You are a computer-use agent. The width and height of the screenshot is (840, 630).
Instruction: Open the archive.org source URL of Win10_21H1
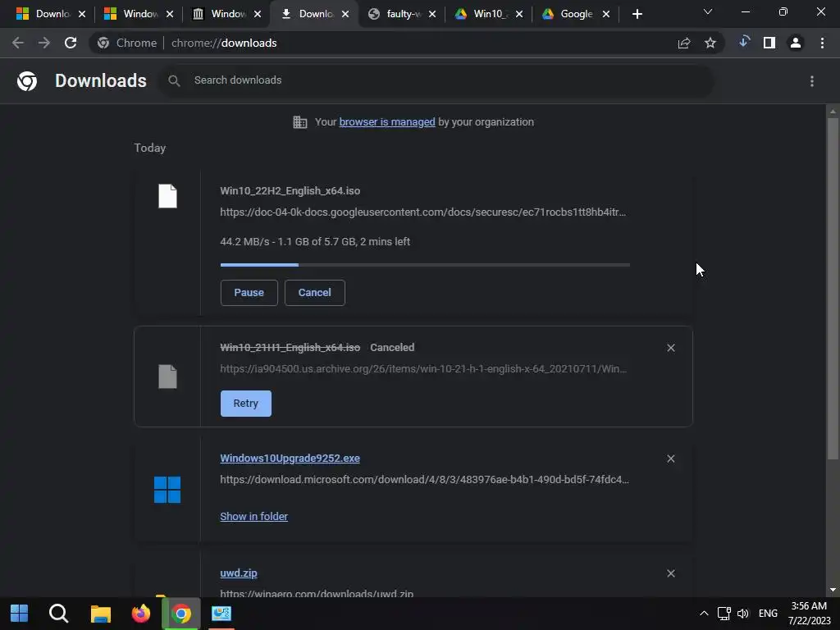pos(423,368)
